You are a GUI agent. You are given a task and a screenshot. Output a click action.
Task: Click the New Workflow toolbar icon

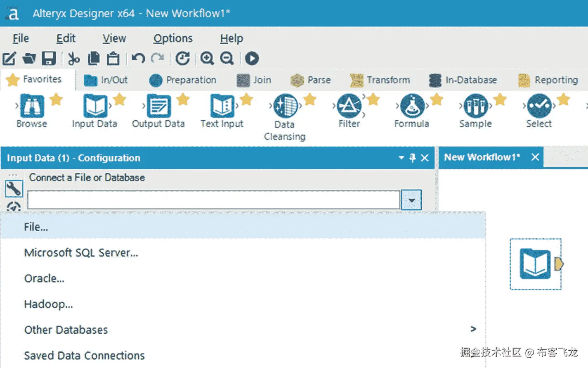click(9, 59)
